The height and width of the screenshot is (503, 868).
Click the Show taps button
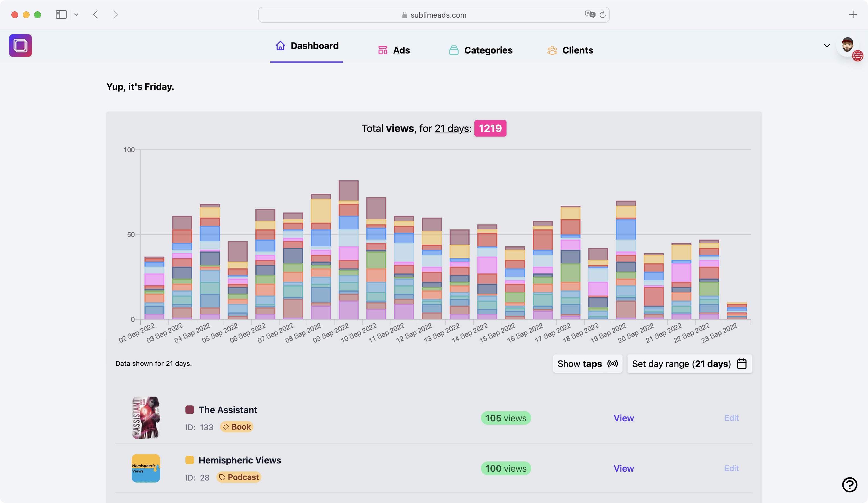588,364
